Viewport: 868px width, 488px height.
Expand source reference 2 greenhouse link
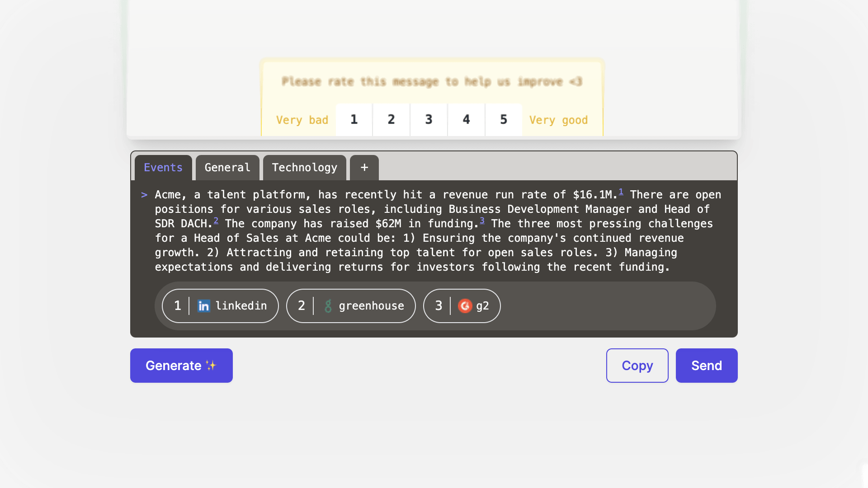pyautogui.click(x=351, y=305)
